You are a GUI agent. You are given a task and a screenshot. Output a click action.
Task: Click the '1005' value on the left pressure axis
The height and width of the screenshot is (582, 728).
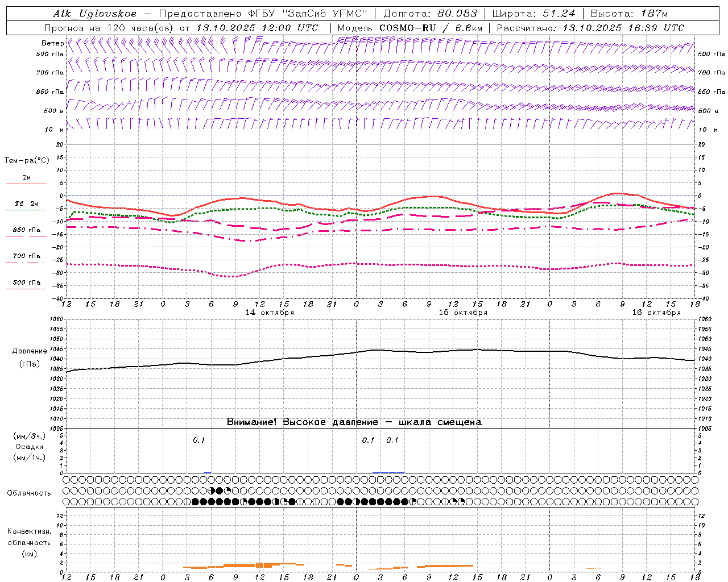(x=56, y=429)
